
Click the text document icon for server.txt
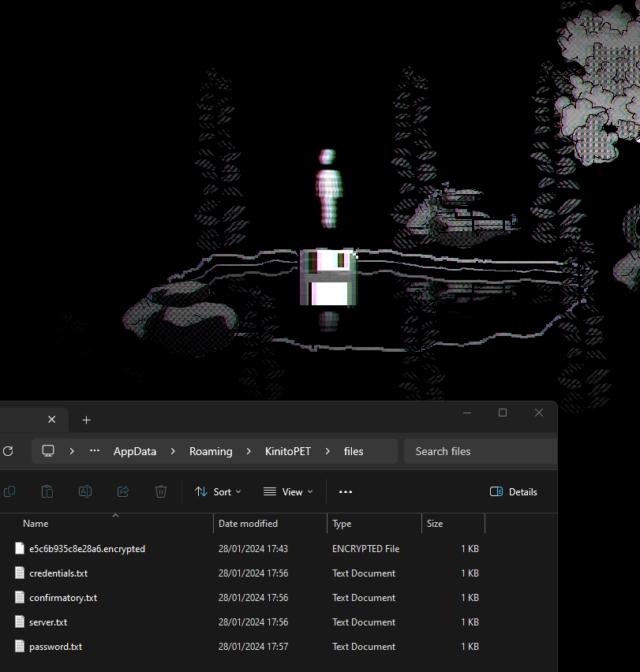click(x=20, y=622)
